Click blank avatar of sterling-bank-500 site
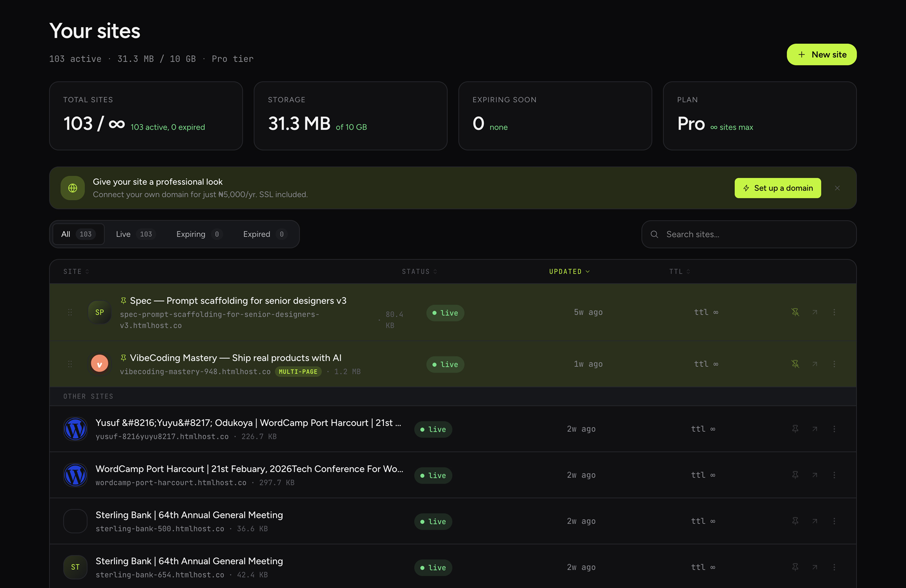Viewport: 906px width, 588px height. pyautogui.click(x=75, y=521)
